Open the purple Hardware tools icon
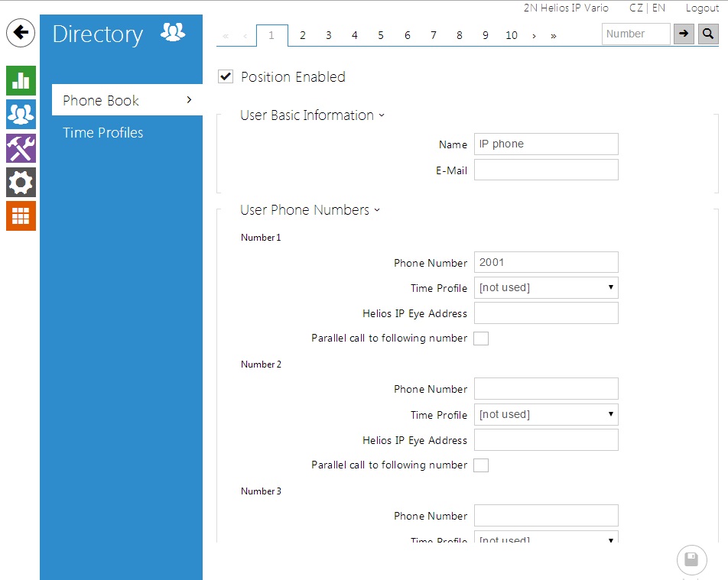Image resolution: width=728 pixels, height=580 pixels. coord(21,148)
